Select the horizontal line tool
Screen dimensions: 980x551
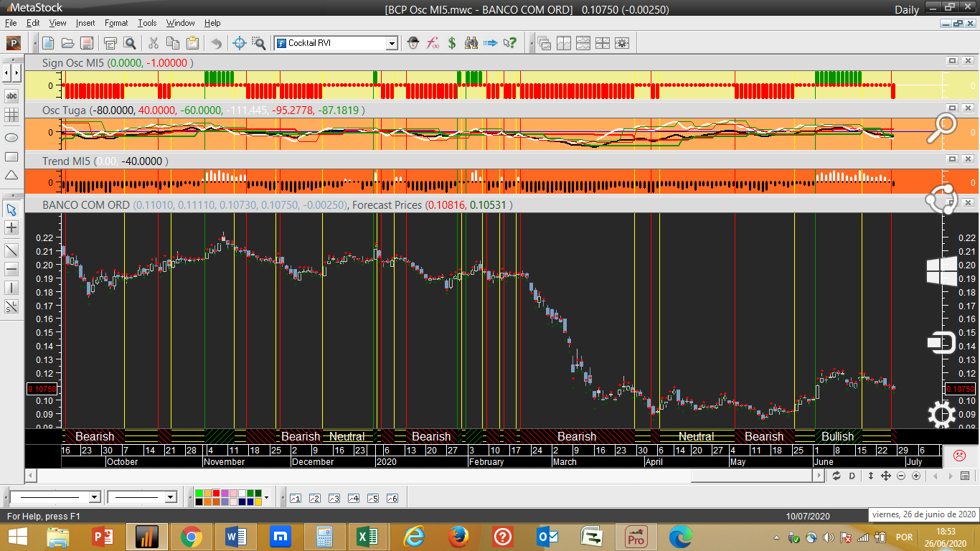[11, 270]
